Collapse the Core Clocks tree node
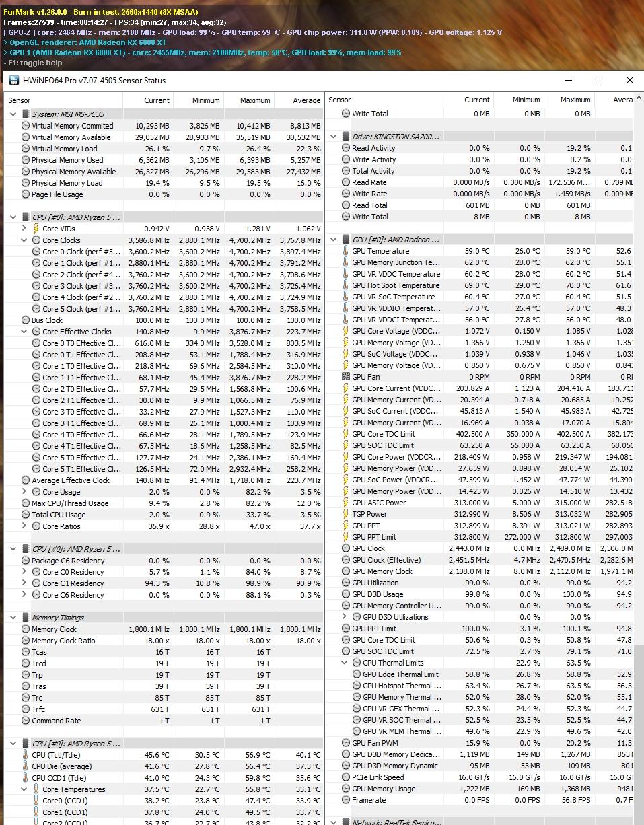Image resolution: width=644 pixels, height=825 pixels. tap(24, 240)
